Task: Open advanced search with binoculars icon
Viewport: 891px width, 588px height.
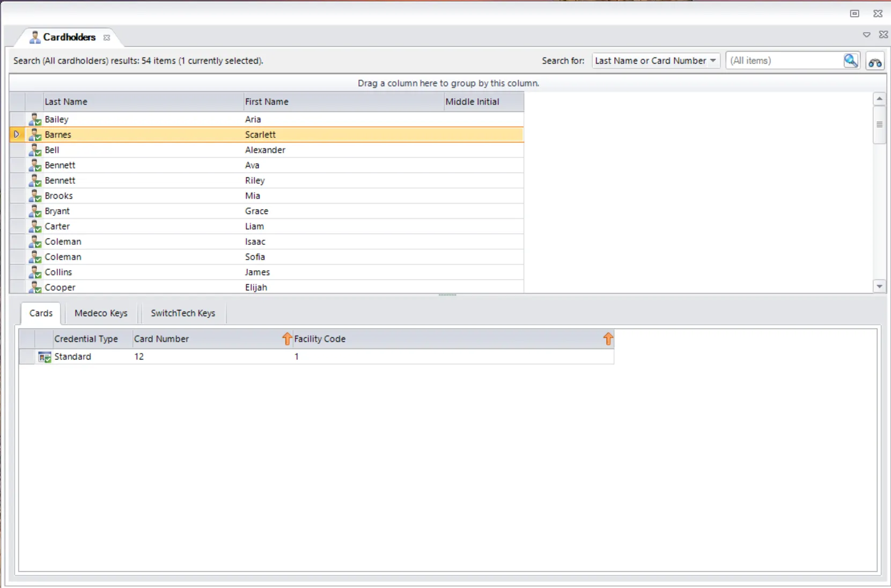Action: click(x=875, y=62)
